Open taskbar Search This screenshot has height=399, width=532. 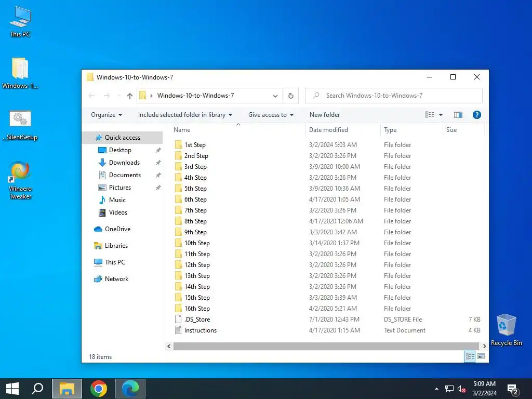click(x=37, y=389)
